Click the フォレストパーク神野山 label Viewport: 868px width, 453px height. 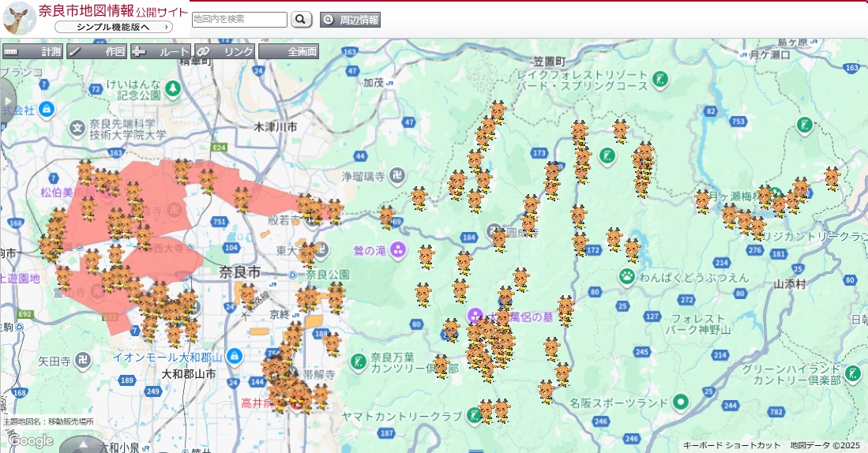coord(699,324)
